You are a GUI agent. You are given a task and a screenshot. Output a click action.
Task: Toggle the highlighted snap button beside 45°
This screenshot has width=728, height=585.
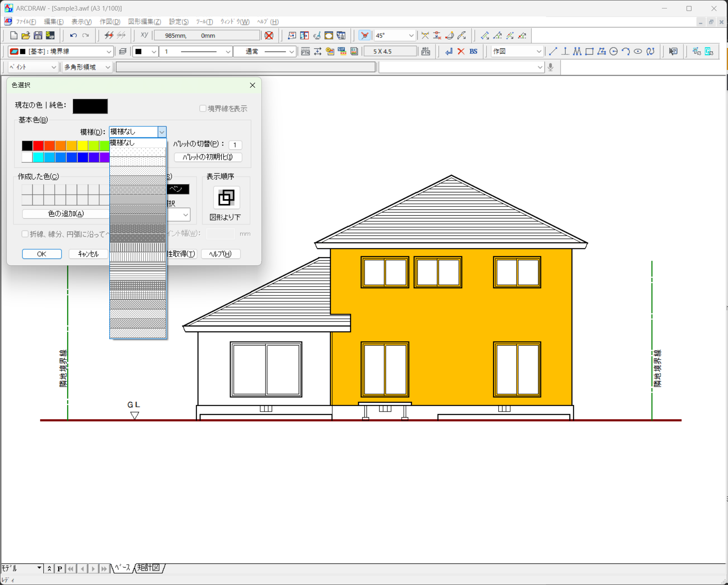click(x=364, y=36)
